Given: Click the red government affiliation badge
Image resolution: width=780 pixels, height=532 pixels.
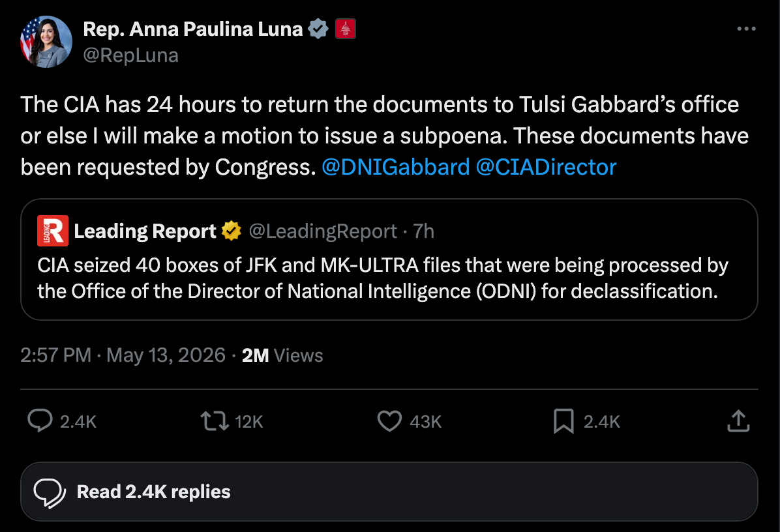Looking at the screenshot, I should click(345, 29).
